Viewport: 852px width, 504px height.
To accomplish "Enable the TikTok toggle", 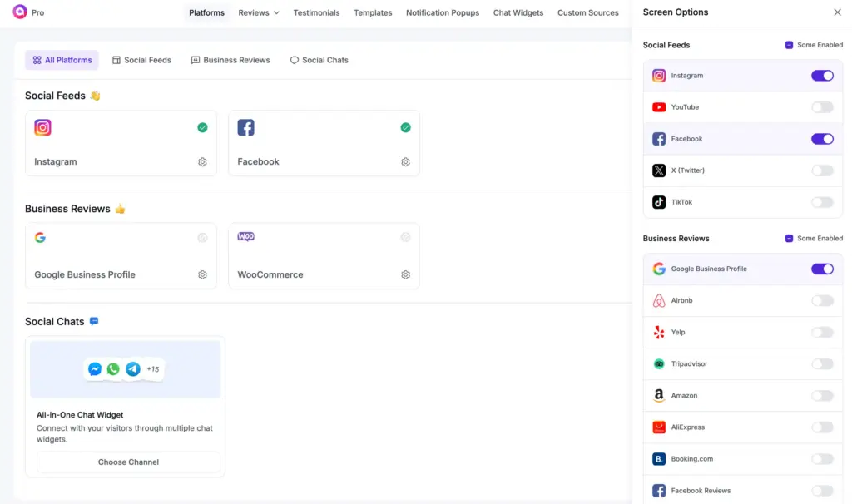I will [822, 202].
